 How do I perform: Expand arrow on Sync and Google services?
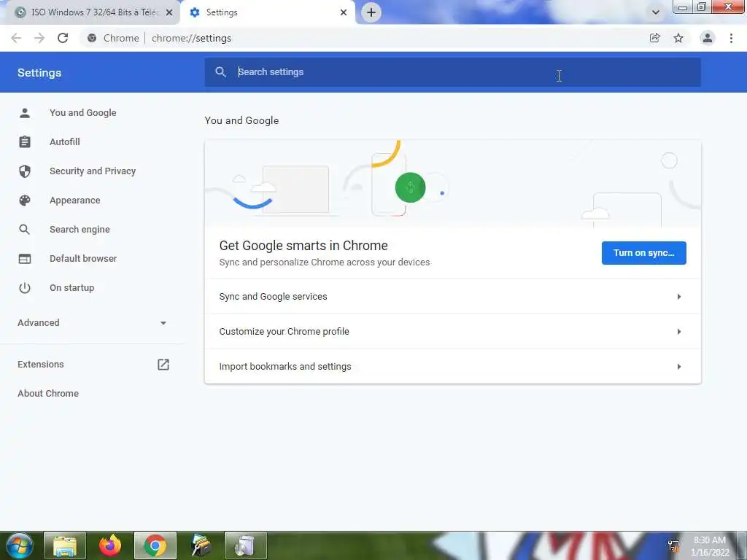pyautogui.click(x=679, y=297)
